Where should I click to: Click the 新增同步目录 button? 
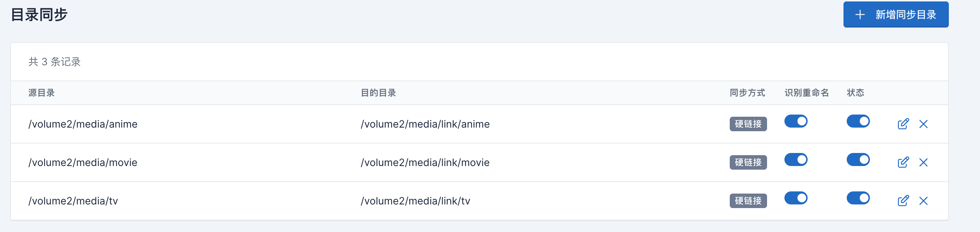click(x=896, y=14)
